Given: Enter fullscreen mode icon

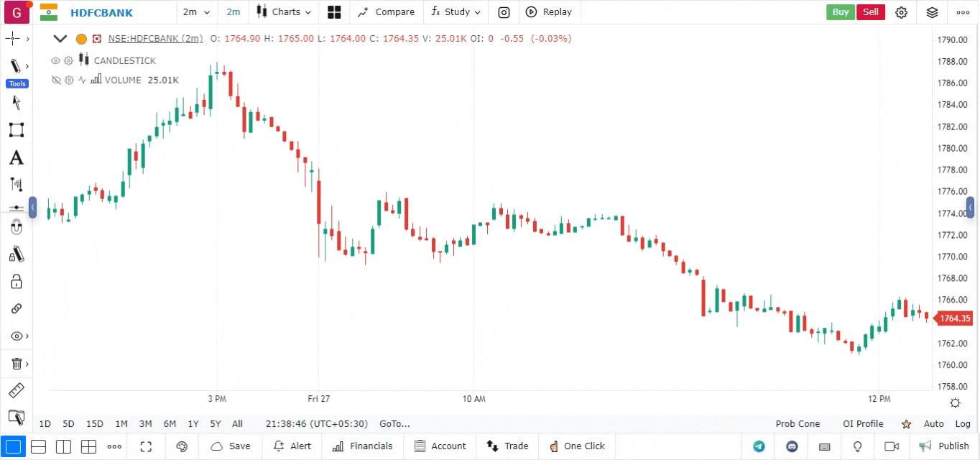Looking at the screenshot, I should (x=146, y=446).
